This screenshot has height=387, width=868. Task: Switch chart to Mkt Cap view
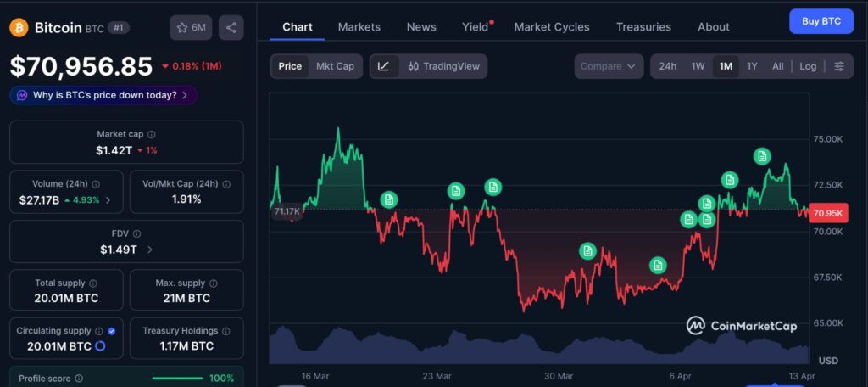(x=335, y=66)
